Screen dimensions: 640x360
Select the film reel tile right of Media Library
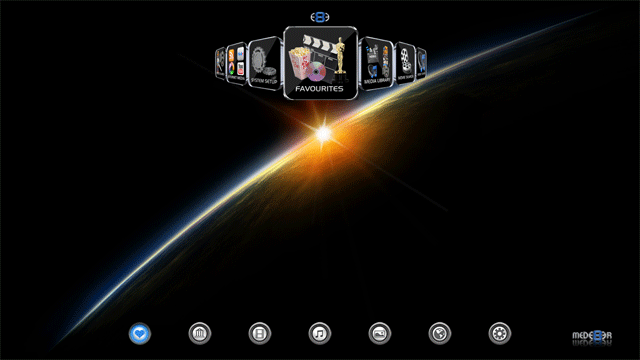coord(405,64)
